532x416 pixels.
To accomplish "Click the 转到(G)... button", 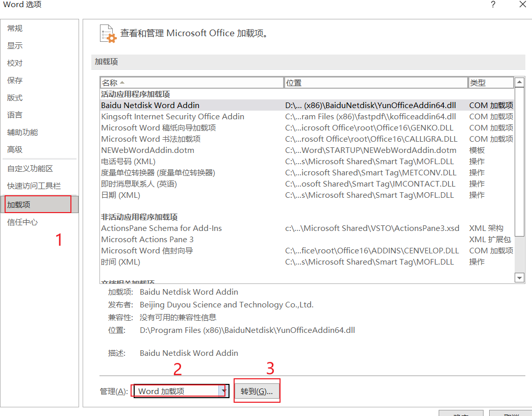I will [x=257, y=391].
